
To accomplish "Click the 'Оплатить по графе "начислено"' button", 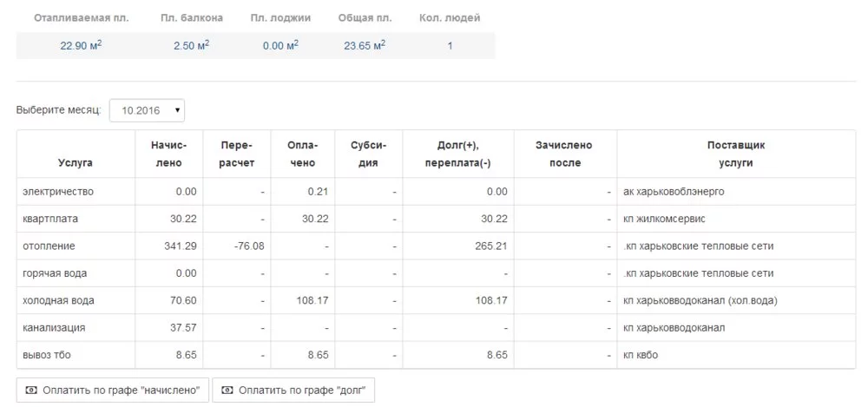I will click(x=113, y=391).
